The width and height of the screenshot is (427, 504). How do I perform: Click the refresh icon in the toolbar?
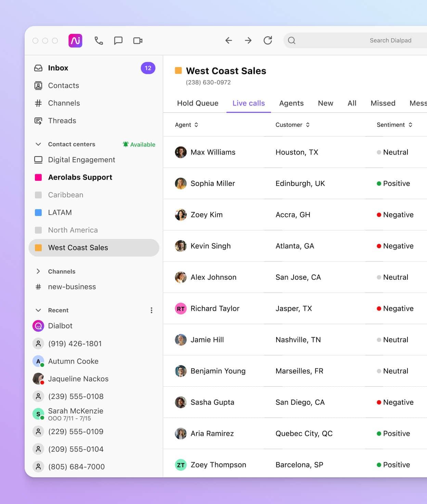point(268,40)
